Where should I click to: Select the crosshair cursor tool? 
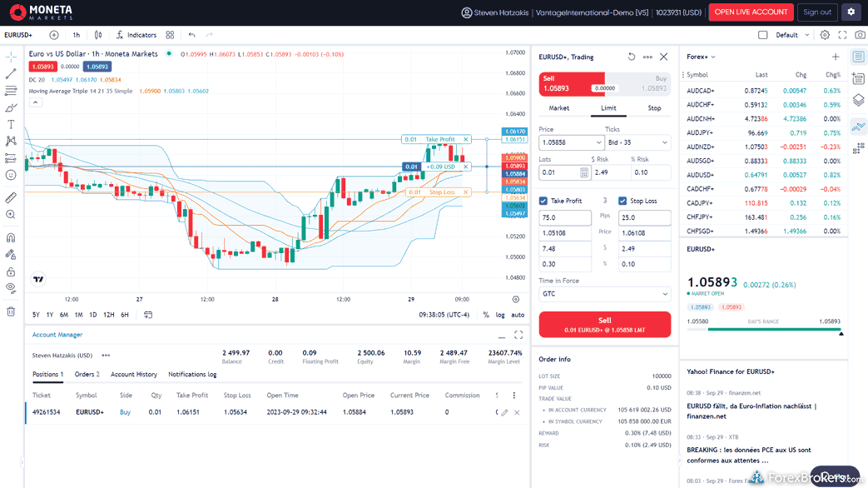click(11, 57)
